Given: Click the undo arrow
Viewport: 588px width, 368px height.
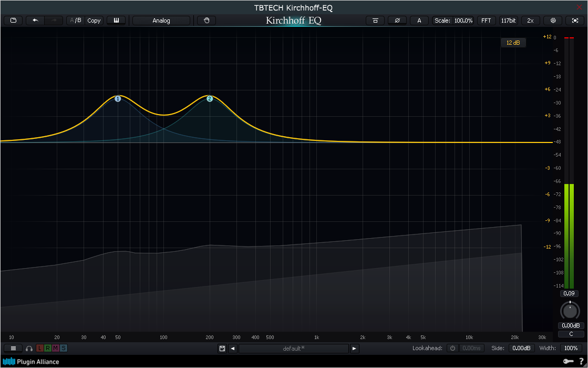Looking at the screenshot, I should point(35,21).
